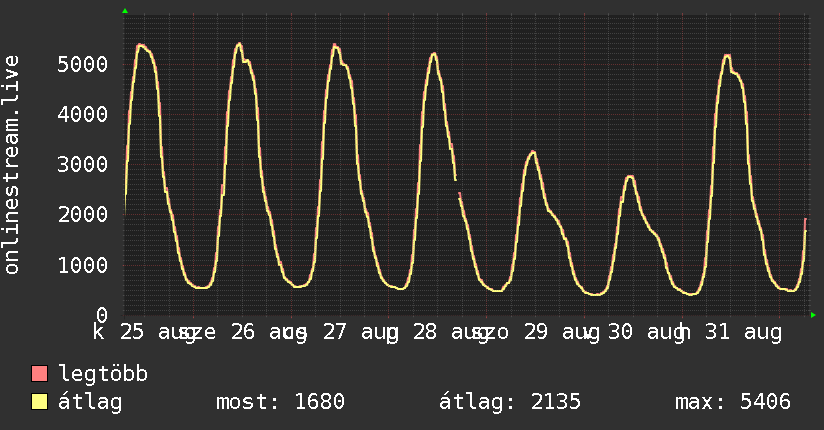This screenshot has width=824, height=430.
Task: Select the átlag legend label beside yellow swatch
Action: [90, 402]
